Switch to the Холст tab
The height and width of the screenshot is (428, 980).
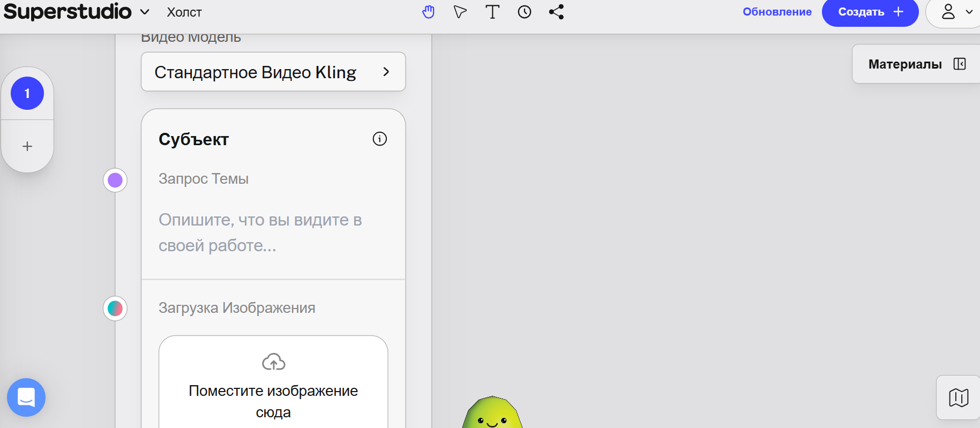point(184,12)
